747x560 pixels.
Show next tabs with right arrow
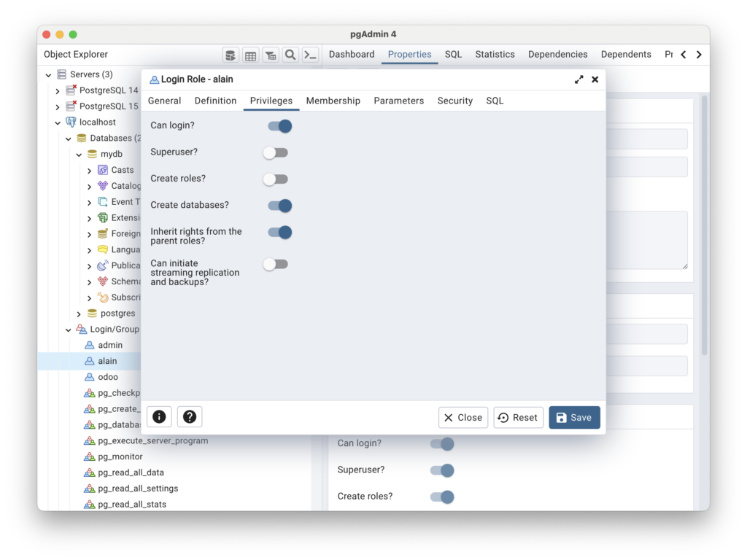(699, 55)
